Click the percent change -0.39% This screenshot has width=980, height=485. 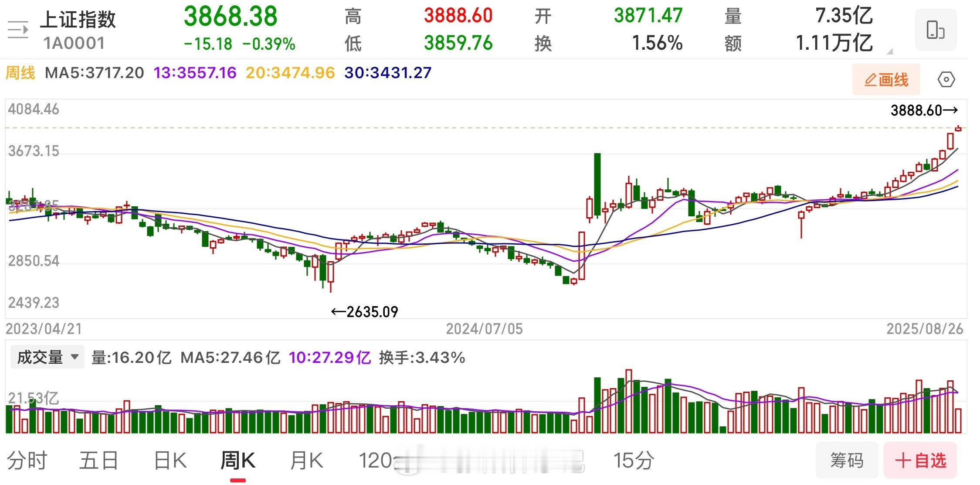pos(269,44)
